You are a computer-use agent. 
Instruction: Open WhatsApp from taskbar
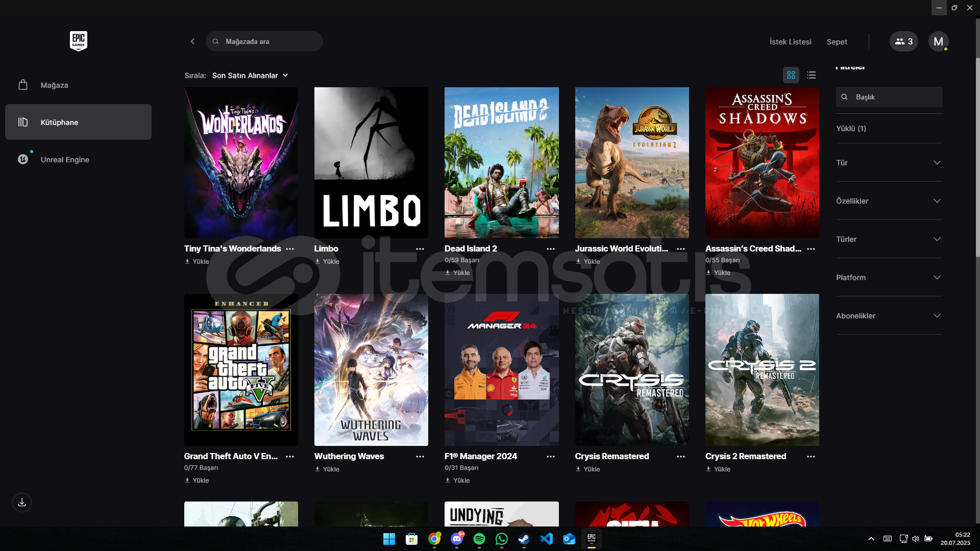(502, 539)
